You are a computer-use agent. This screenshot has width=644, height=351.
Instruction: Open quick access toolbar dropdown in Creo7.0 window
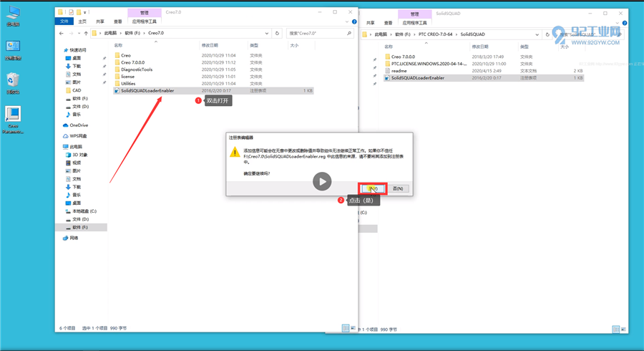click(x=85, y=12)
